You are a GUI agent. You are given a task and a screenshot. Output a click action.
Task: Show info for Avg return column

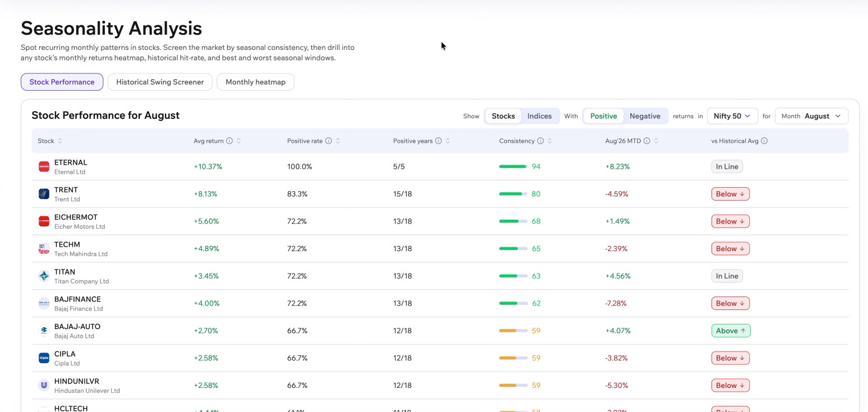point(229,141)
